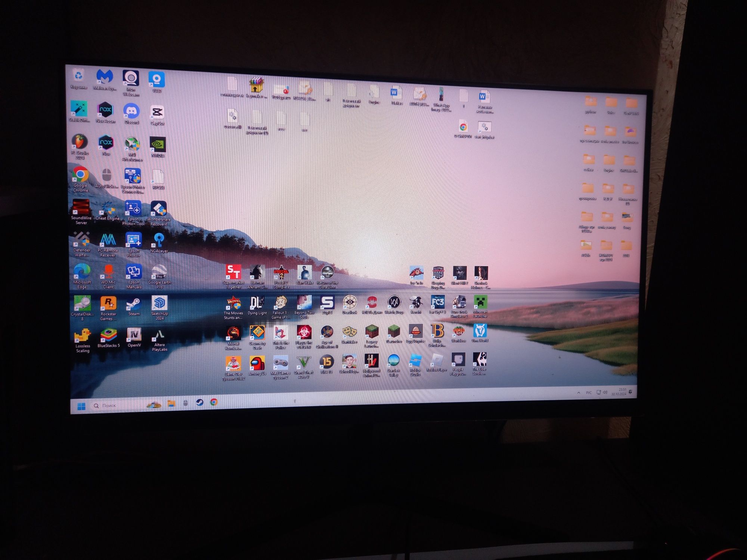Launch Plague Inc game
Image resolution: width=747 pixels, height=560 pixels.
(x=304, y=337)
